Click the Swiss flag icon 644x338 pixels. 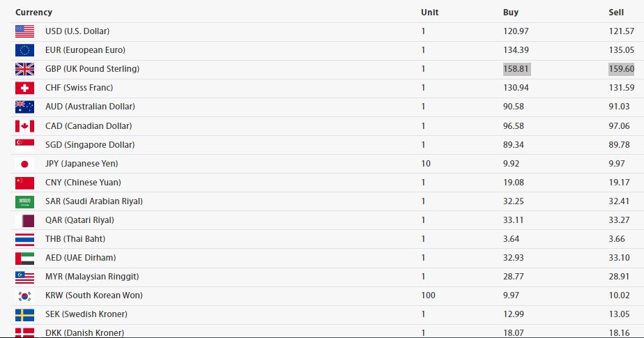coord(24,88)
